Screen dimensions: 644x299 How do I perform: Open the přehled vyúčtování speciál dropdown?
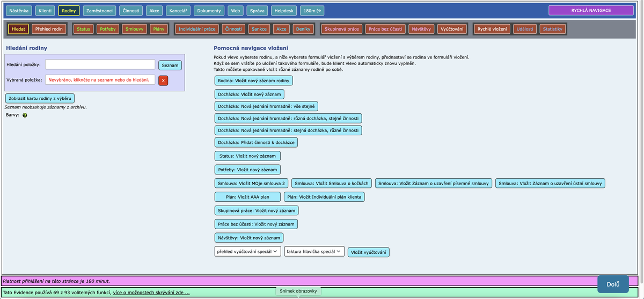tap(247, 251)
